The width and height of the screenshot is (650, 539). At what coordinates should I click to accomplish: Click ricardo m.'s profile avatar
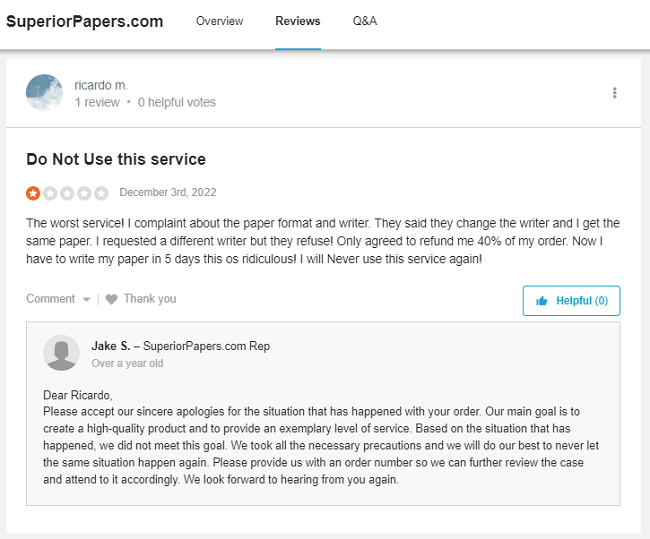(x=44, y=93)
